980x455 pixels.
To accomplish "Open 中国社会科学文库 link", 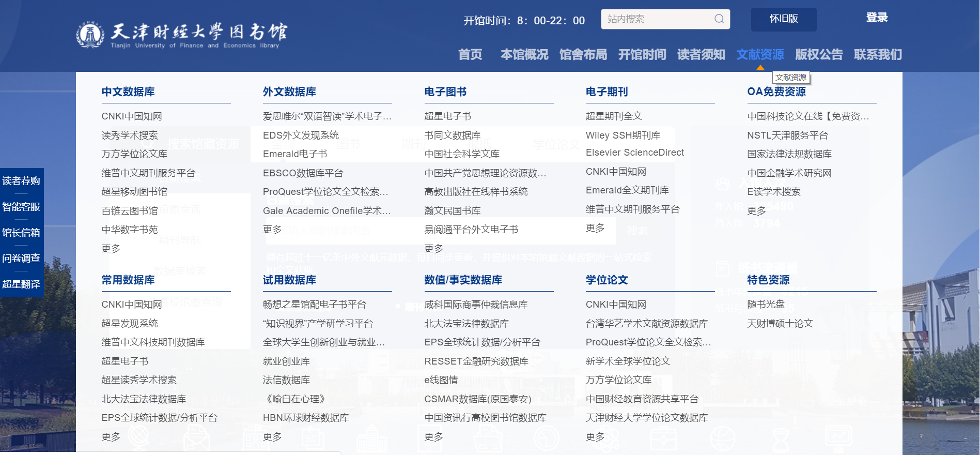I will coord(462,154).
